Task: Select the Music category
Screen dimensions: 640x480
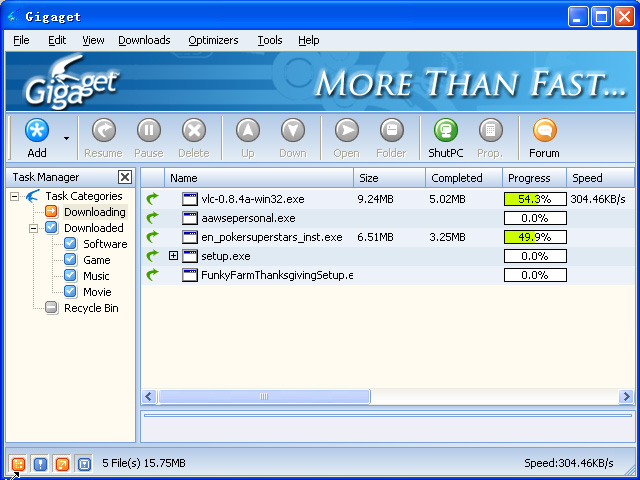Action: point(96,276)
